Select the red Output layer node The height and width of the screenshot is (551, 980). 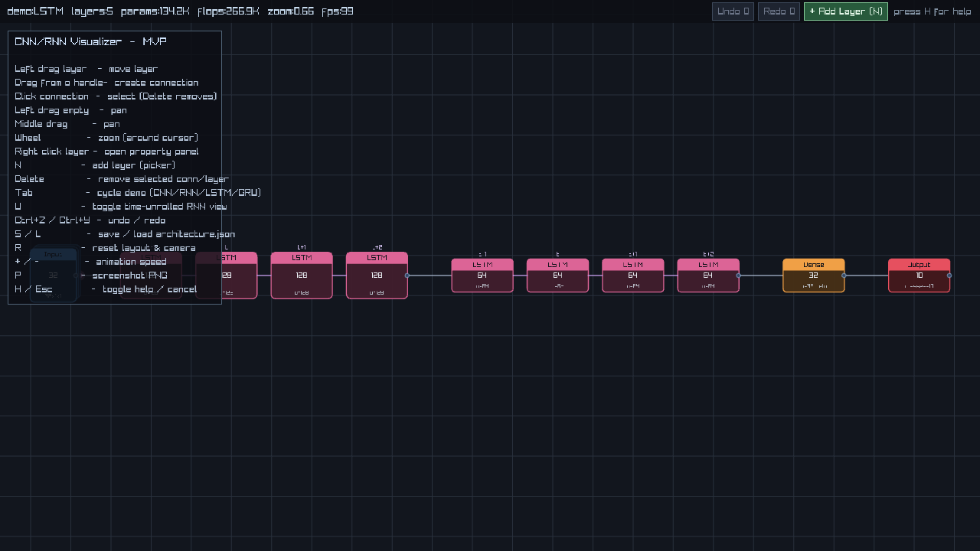tap(919, 275)
